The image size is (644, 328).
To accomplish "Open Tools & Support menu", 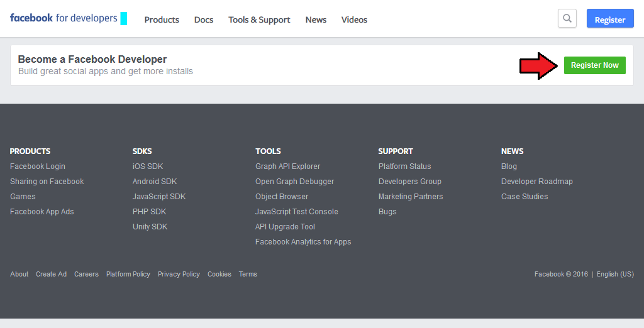I will click(259, 19).
